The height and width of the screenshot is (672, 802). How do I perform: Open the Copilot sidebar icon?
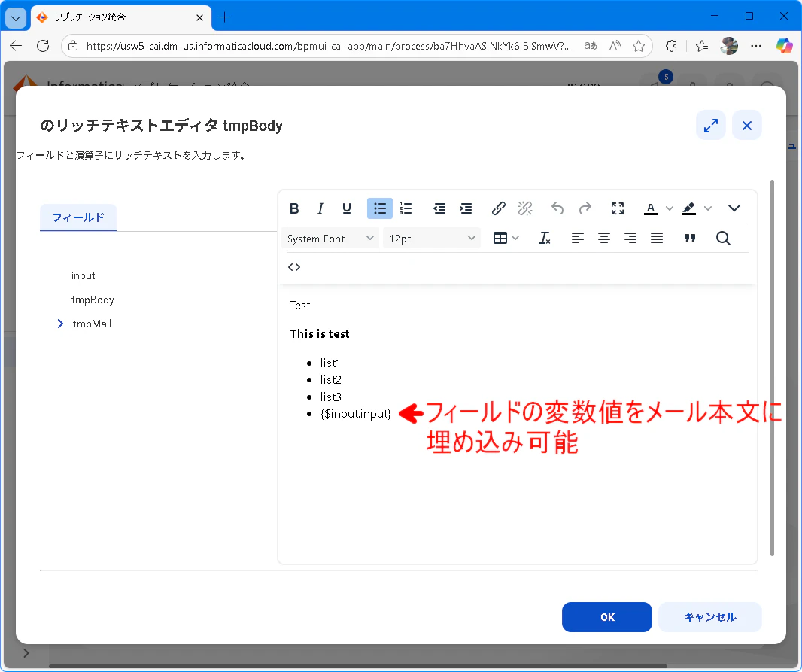pos(784,46)
